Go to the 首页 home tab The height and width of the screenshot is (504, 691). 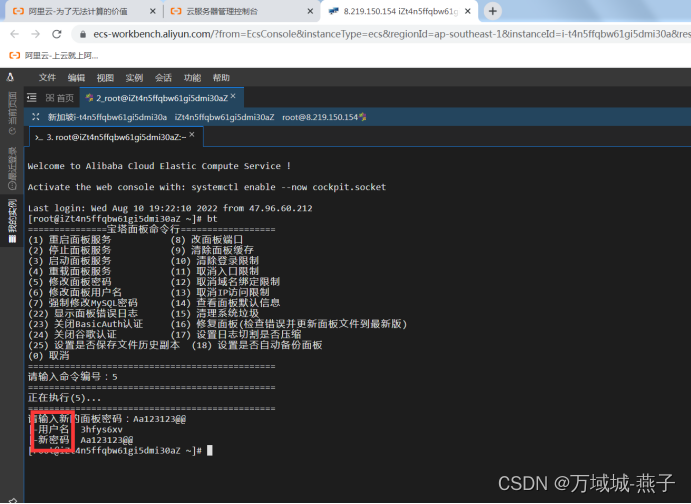(59, 98)
